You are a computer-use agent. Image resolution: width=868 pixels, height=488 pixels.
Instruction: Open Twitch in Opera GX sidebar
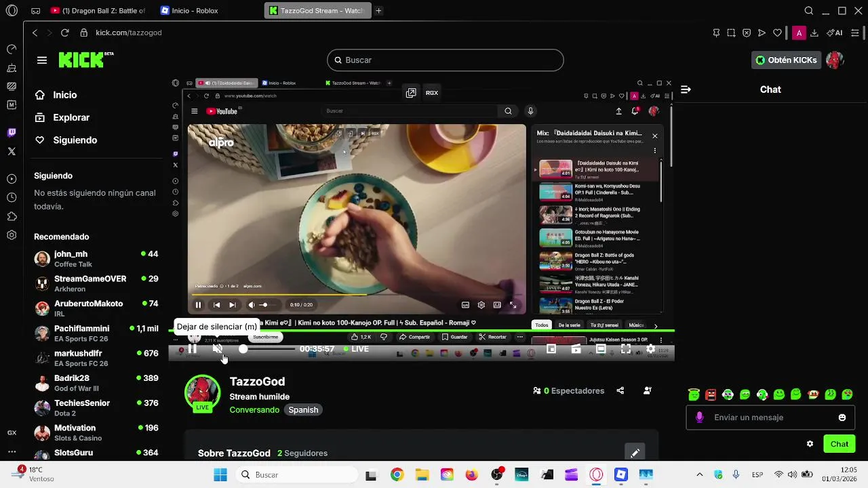12,132
